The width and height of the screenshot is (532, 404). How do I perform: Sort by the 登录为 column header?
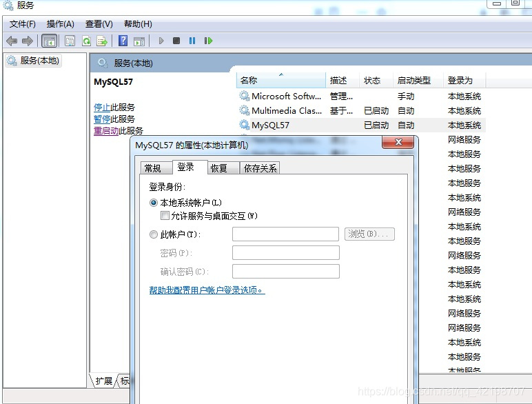click(464, 81)
